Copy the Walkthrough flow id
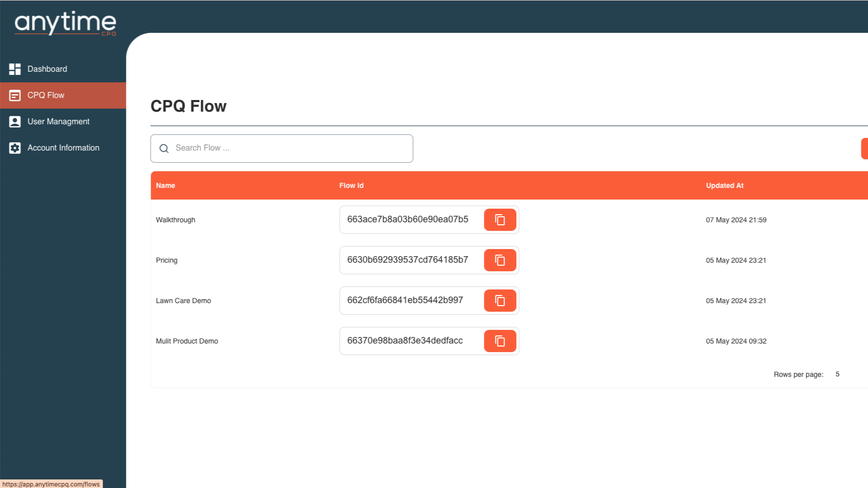The image size is (868, 488). tap(500, 220)
